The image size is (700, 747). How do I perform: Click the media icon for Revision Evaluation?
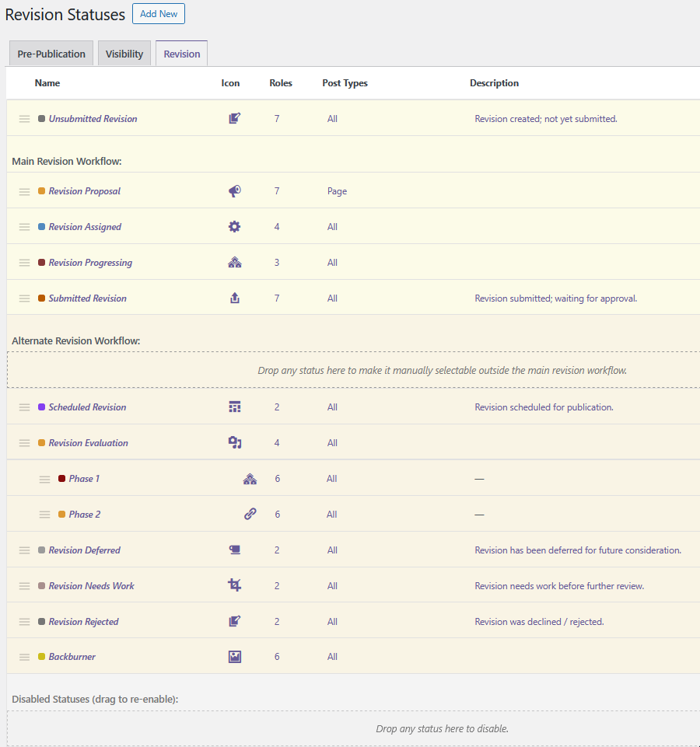coord(235,443)
